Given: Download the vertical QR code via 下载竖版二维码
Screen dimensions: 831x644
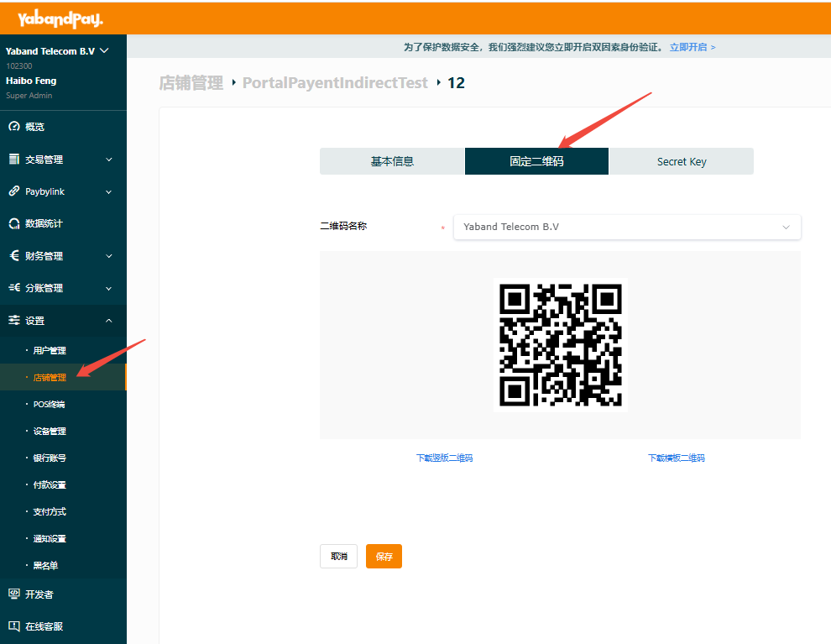Looking at the screenshot, I should (x=444, y=458).
